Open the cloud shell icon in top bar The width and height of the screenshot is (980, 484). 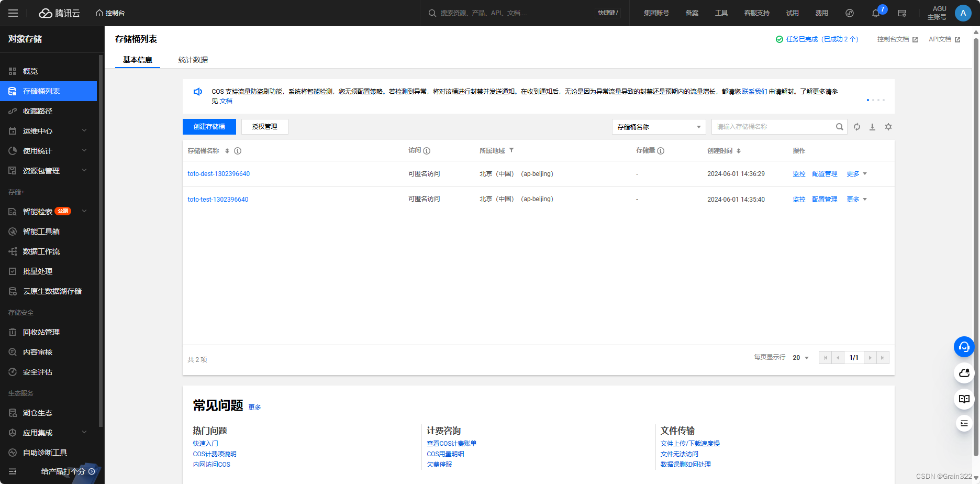902,13
